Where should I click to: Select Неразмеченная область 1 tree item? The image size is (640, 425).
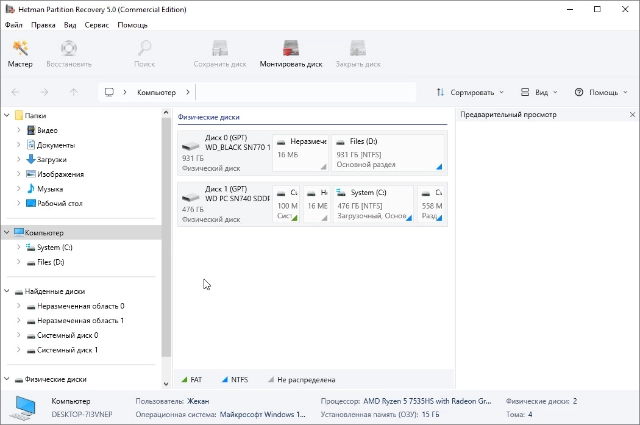point(80,321)
